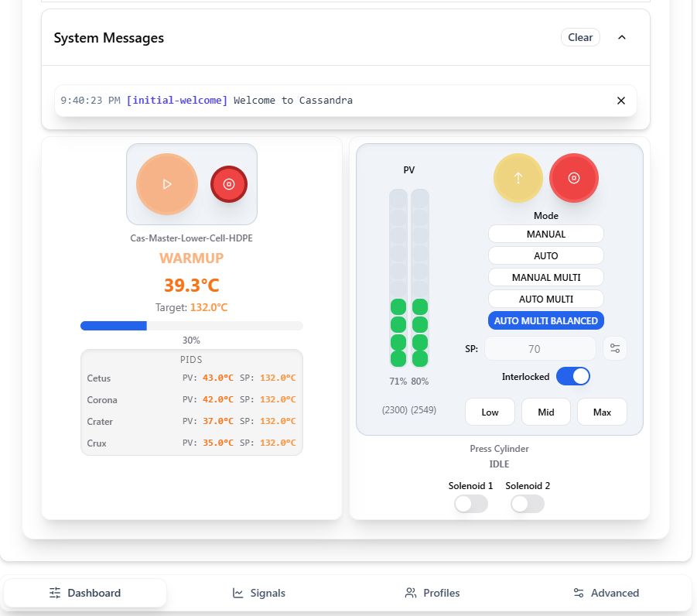The image size is (697, 616).
Task: Click the Max preset button
Action: [x=602, y=412]
